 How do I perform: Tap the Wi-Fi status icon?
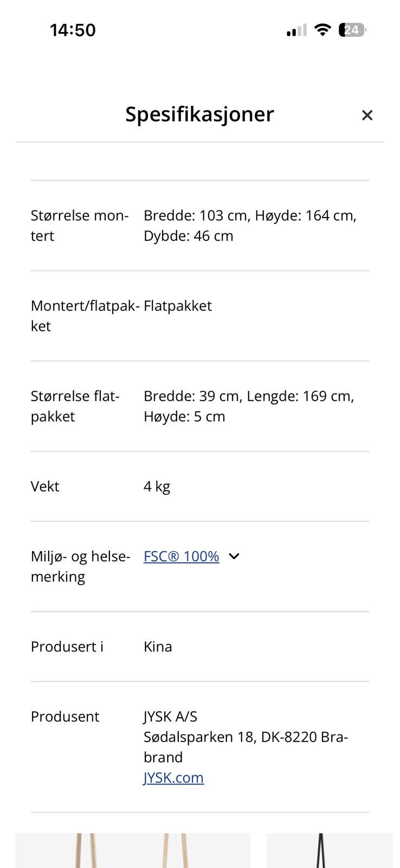click(x=322, y=30)
